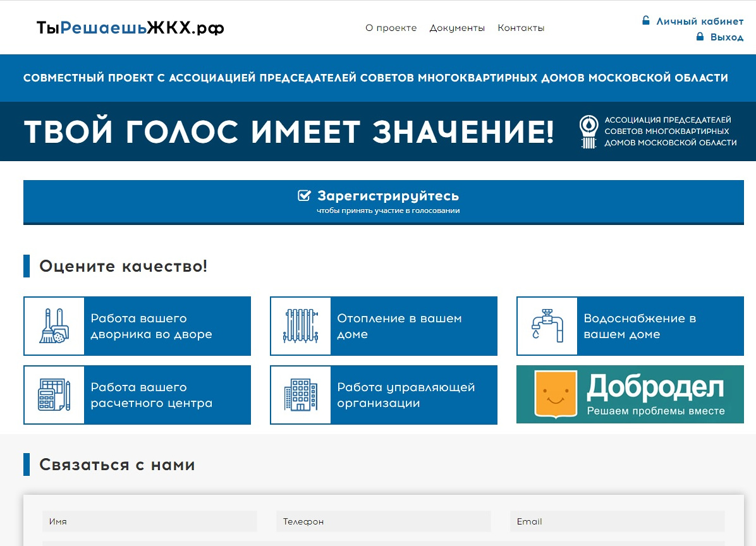Click the checkmark icon beside Зарегистрируйтесь

[304, 195]
